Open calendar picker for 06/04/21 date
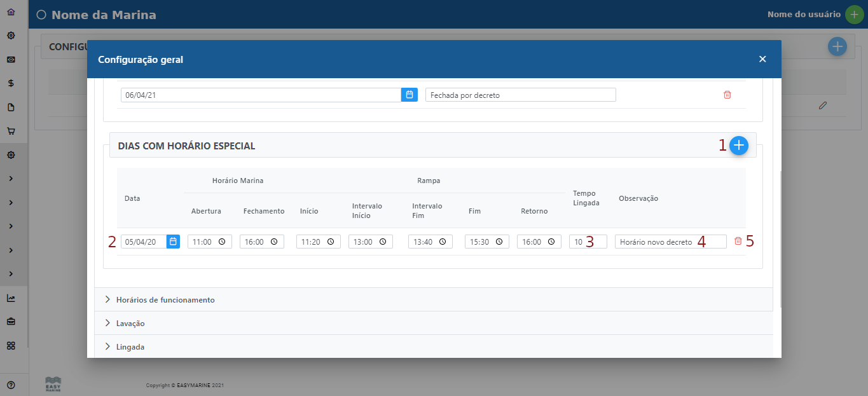 (x=410, y=95)
